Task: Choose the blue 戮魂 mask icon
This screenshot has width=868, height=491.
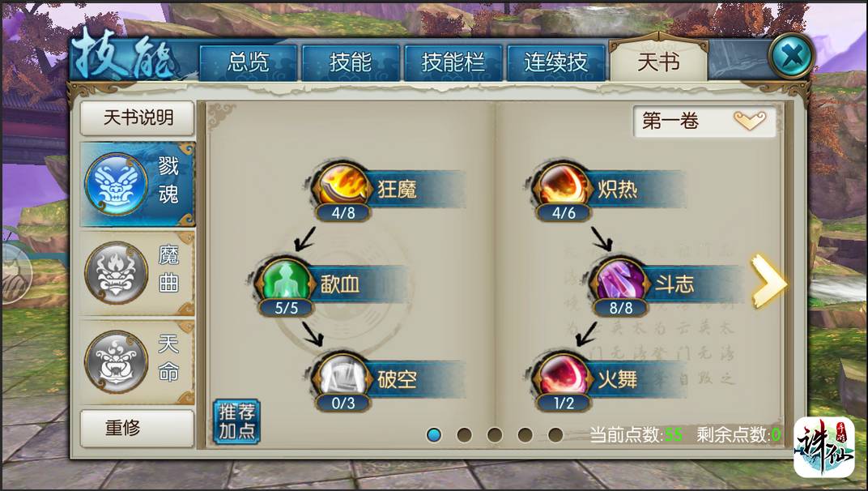Action: (117, 184)
